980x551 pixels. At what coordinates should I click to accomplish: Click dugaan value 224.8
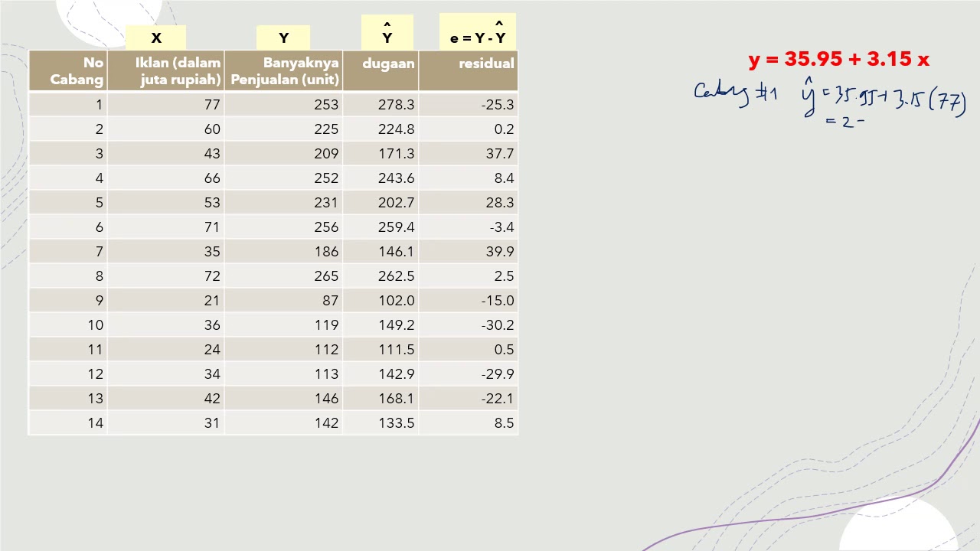click(x=396, y=129)
